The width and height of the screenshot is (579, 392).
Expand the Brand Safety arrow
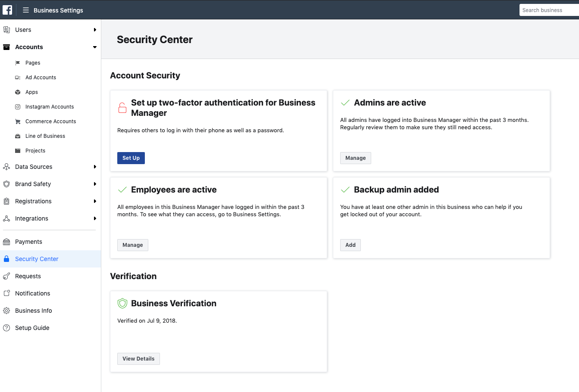pos(95,184)
